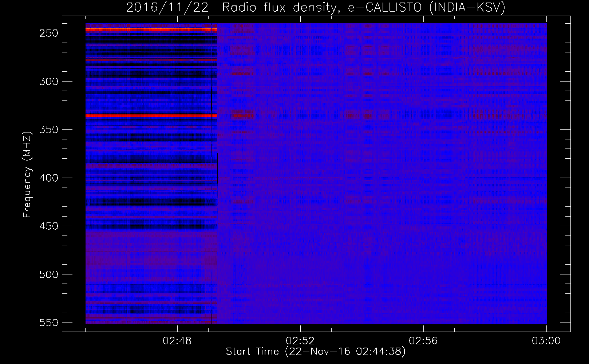The width and height of the screenshot is (589, 364).
Task: Click the 500 frequency tick label
Action: 49,274
